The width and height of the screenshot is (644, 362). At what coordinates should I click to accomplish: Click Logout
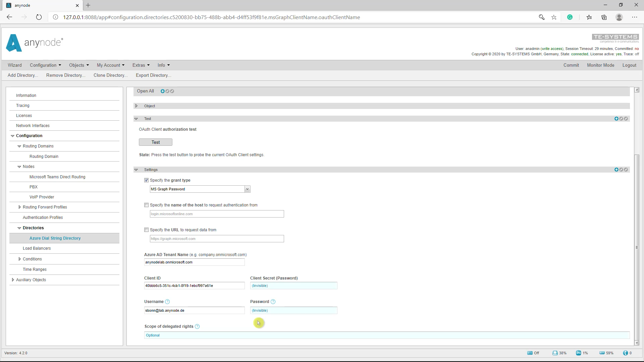629,65
